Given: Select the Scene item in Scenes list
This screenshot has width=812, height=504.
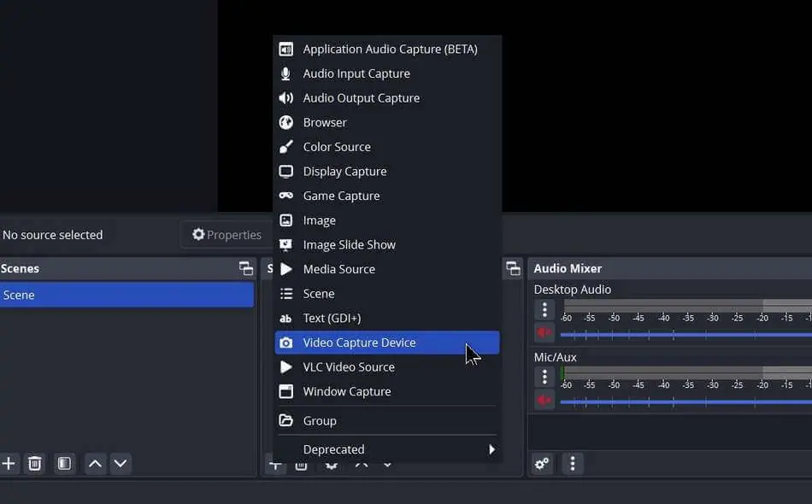Looking at the screenshot, I should click(127, 295).
